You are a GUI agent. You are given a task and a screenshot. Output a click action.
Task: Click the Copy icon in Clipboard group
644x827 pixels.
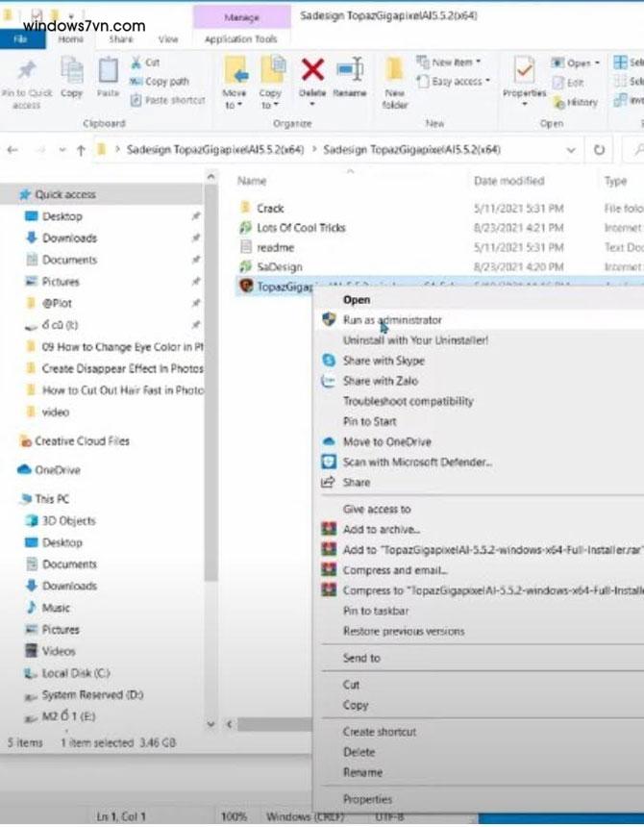pos(72,72)
